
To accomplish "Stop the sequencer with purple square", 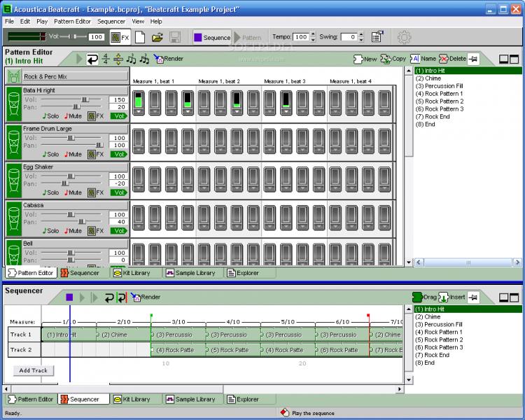I will click(x=69, y=297).
